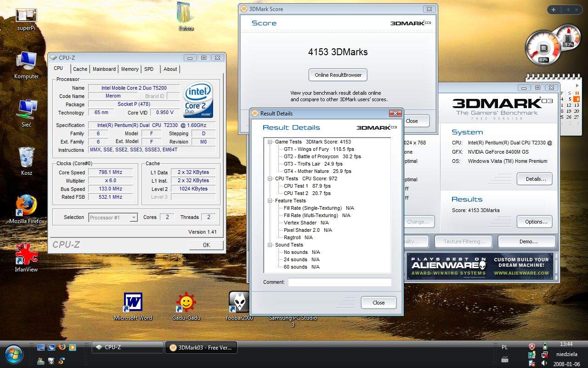Launch Firefox from quick launch bar
Viewport: 588px width, 368px height.
tap(62, 347)
